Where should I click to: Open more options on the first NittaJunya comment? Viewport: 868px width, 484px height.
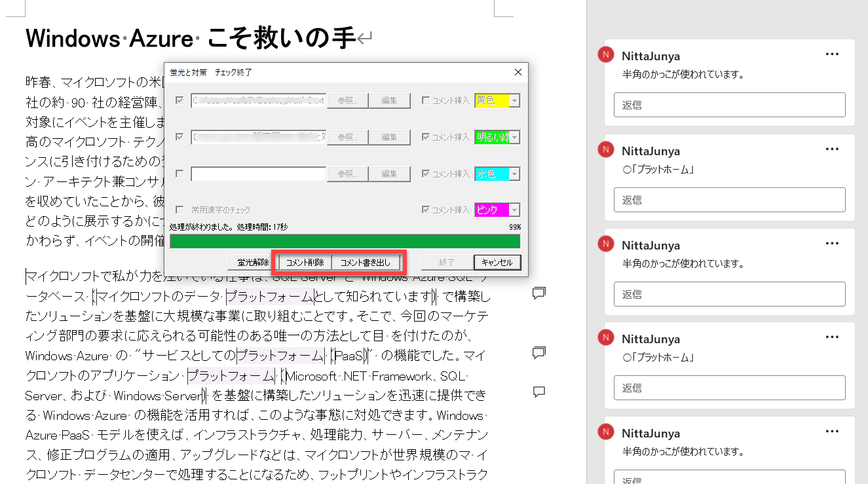(832, 55)
